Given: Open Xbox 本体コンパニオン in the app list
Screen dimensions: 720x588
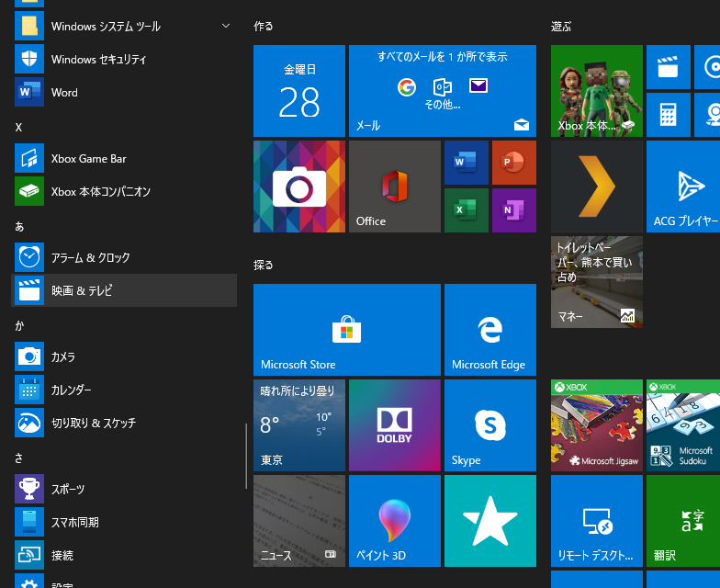Looking at the screenshot, I should pyautogui.click(x=124, y=191).
